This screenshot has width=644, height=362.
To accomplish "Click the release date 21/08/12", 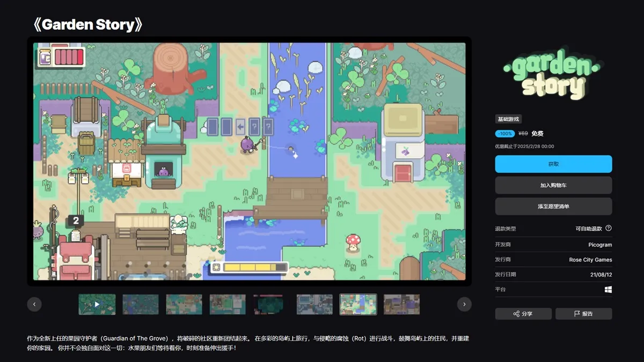I will (x=601, y=275).
